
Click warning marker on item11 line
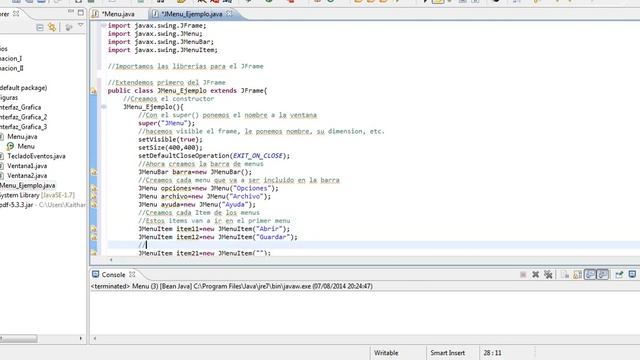point(93,229)
